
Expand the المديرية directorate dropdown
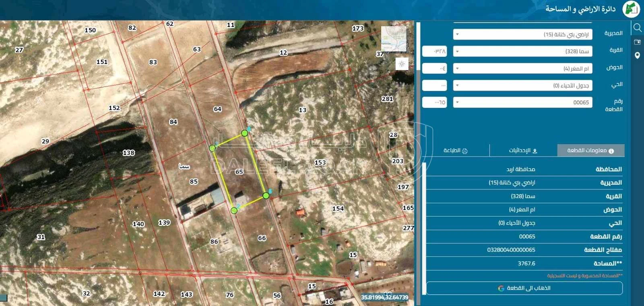coord(522,34)
